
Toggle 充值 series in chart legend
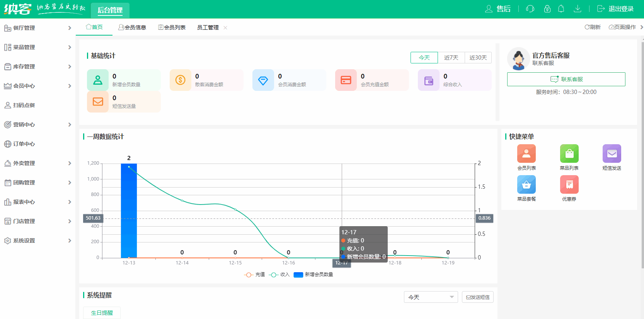[254, 275]
